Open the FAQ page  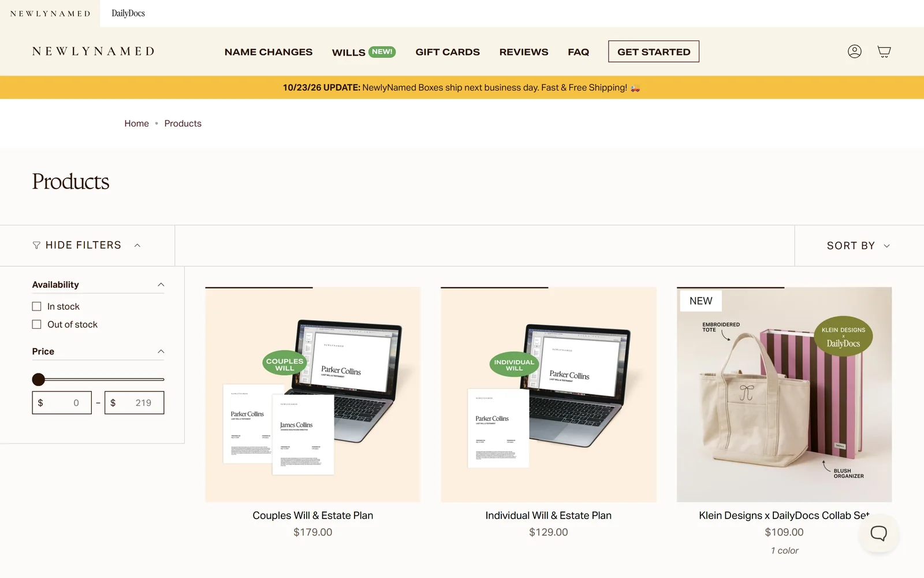pyautogui.click(x=578, y=52)
